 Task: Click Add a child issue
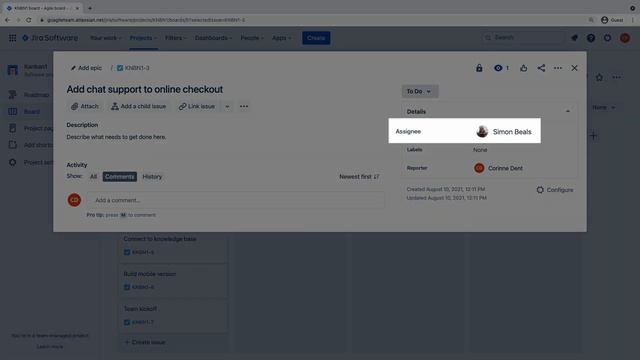[x=139, y=106]
